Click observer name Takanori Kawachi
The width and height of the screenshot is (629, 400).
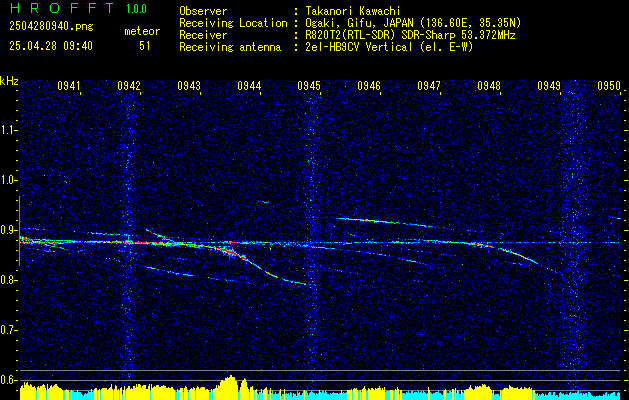pos(353,11)
